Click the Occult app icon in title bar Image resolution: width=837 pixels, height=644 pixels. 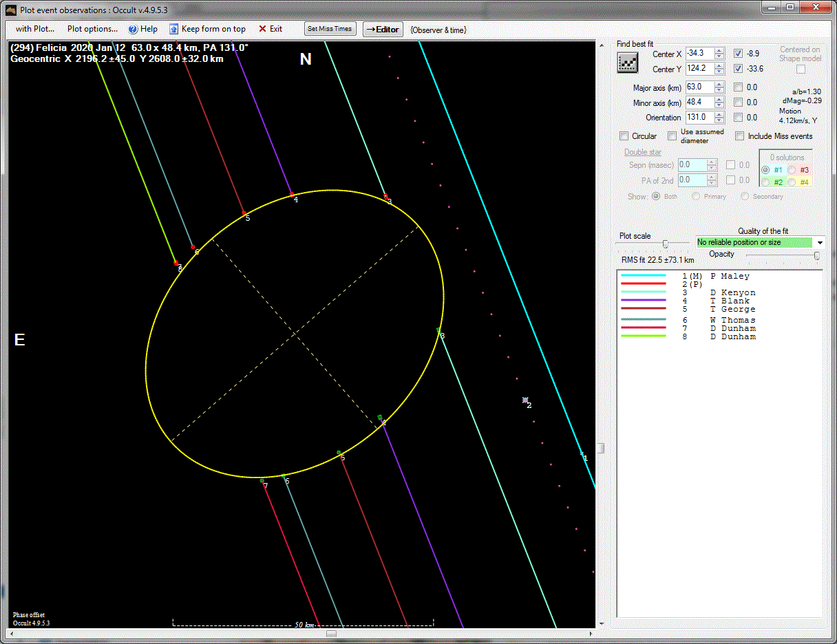pos(11,9)
